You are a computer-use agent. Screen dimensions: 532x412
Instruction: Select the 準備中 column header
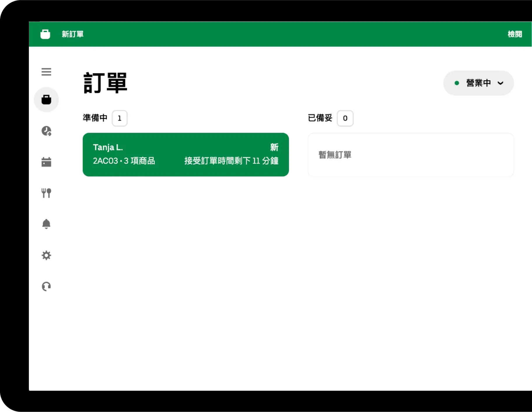(95, 118)
